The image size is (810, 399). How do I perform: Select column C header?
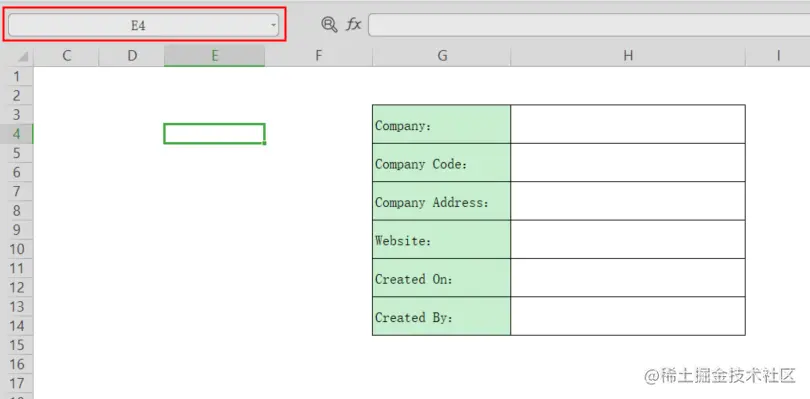(66, 56)
